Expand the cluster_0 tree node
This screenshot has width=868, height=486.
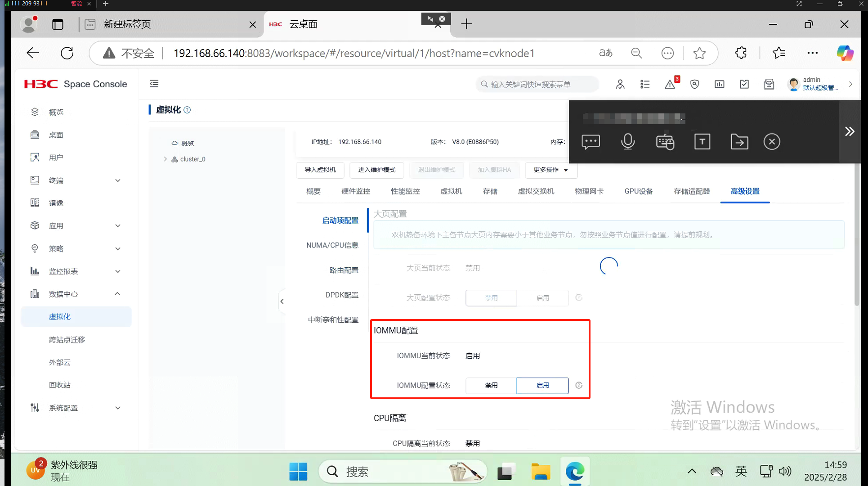click(166, 159)
